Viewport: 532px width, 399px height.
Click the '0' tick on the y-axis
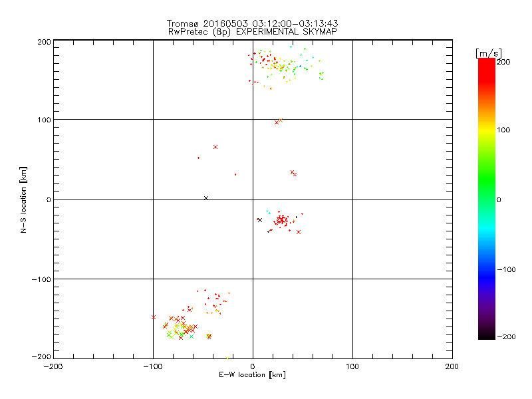point(49,199)
